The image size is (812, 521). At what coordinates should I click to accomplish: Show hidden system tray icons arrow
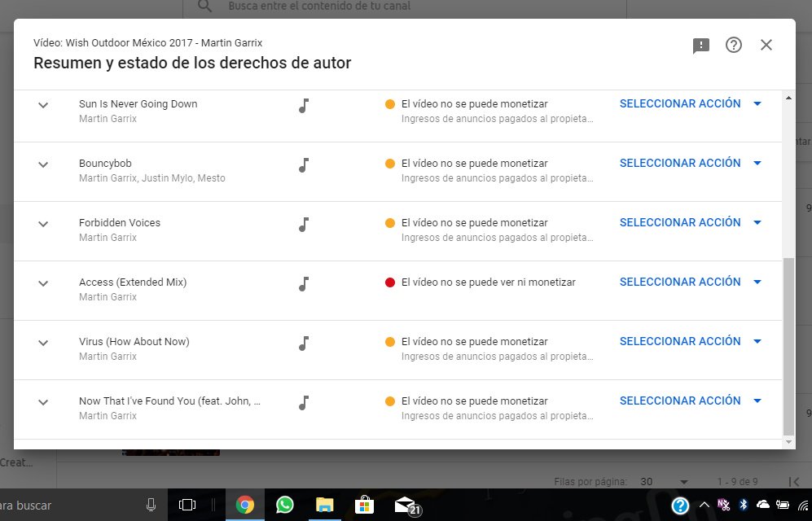[x=704, y=505]
